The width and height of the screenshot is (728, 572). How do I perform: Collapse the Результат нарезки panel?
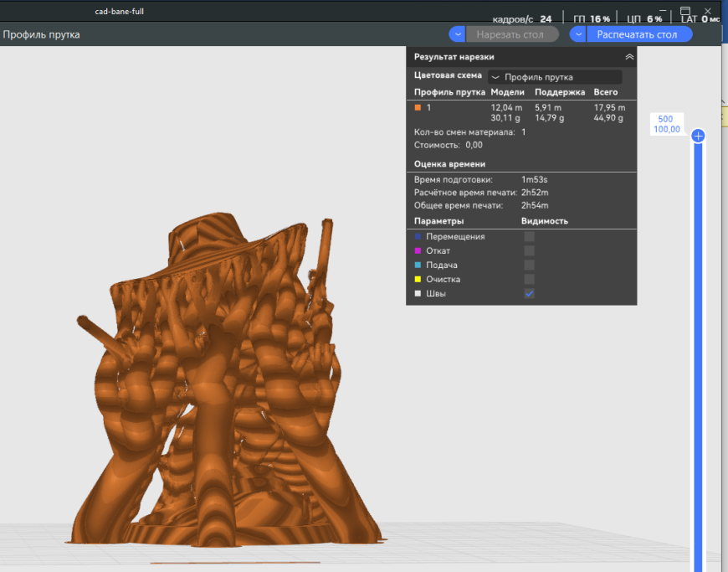pos(629,56)
